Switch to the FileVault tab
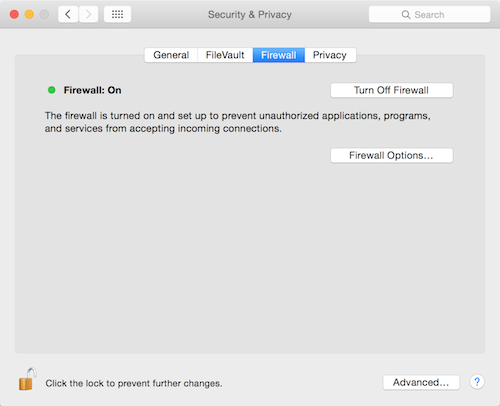This screenshot has height=406, width=500. 225,55
